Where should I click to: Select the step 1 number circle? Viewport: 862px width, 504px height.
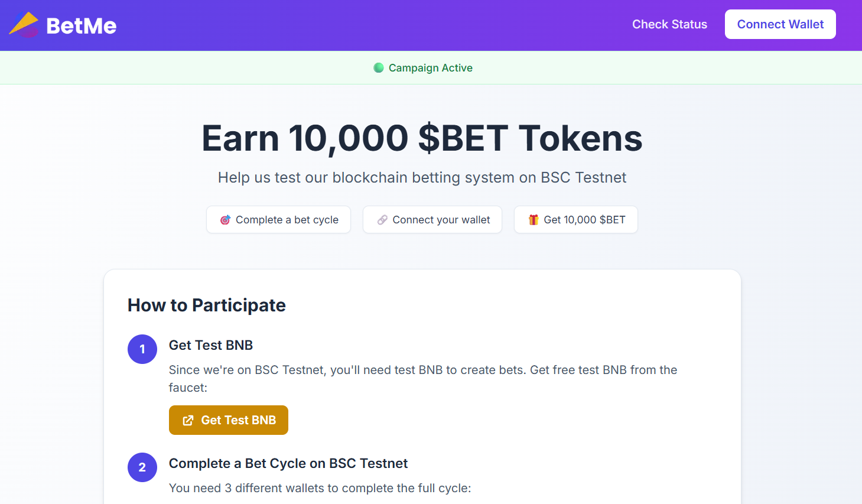(142, 349)
